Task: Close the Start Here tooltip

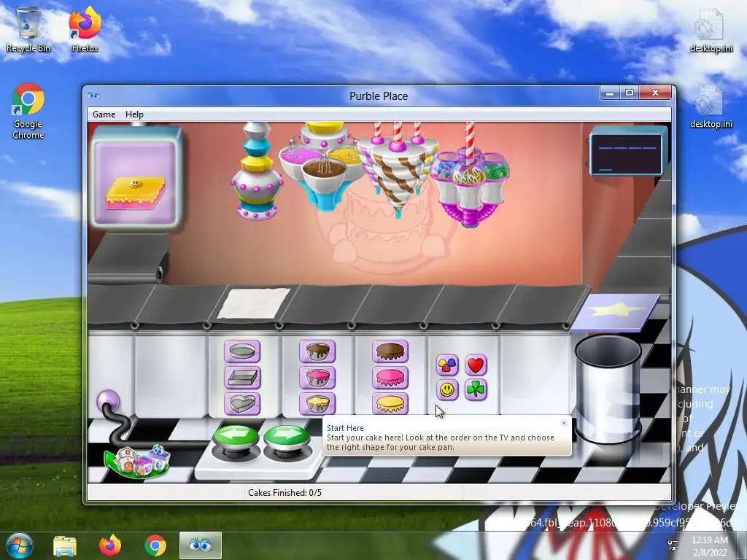Action: (564, 423)
